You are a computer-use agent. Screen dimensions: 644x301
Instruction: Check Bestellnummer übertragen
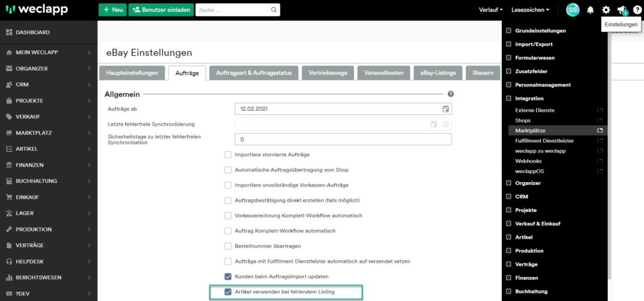228,246
